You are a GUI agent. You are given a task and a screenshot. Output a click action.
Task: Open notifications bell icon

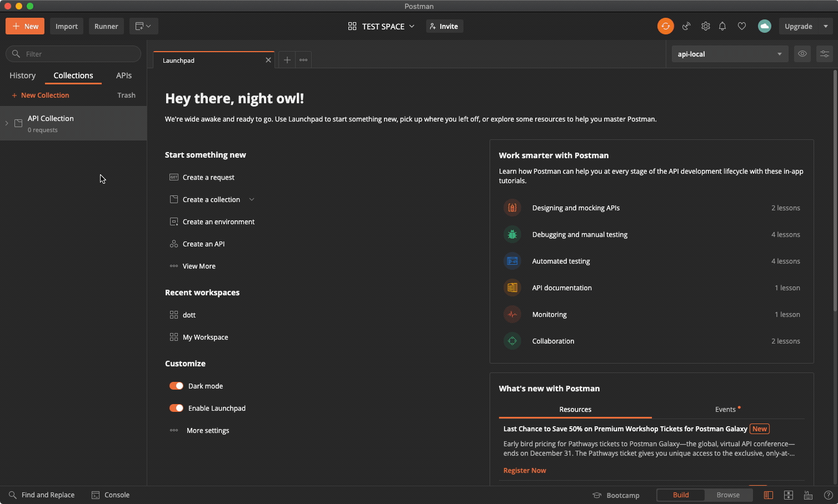pos(722,26)
